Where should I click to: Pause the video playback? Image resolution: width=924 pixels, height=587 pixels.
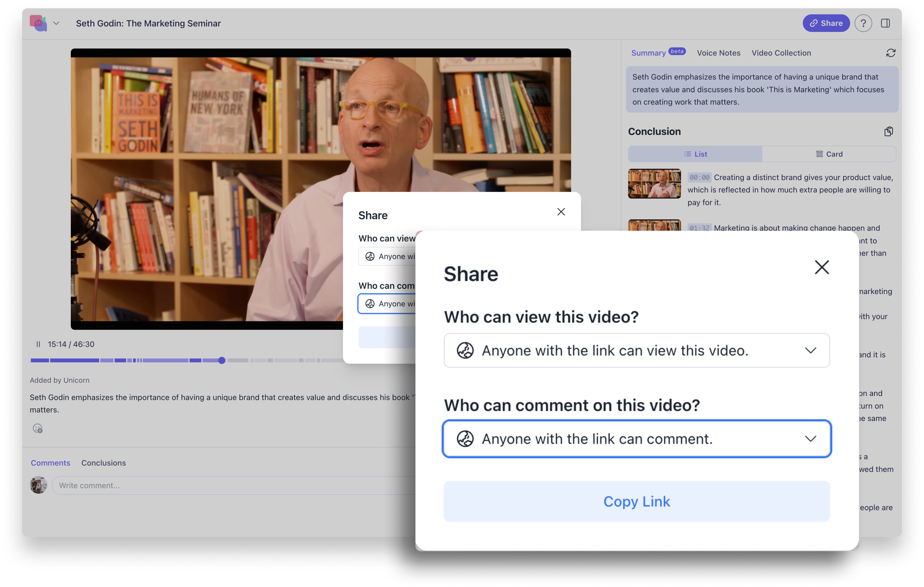(38, 344)
